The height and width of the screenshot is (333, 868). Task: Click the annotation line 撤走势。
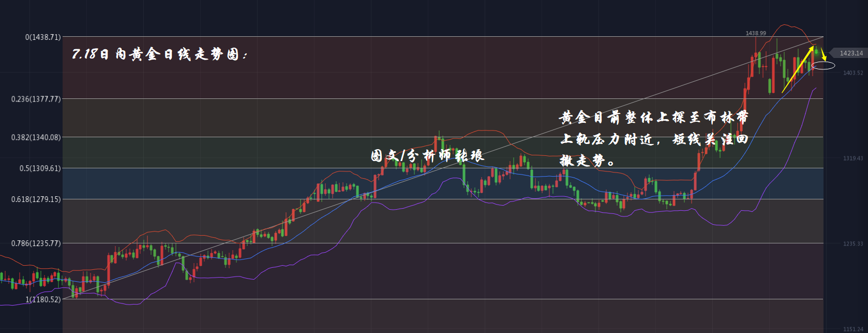tap(588, 161)
